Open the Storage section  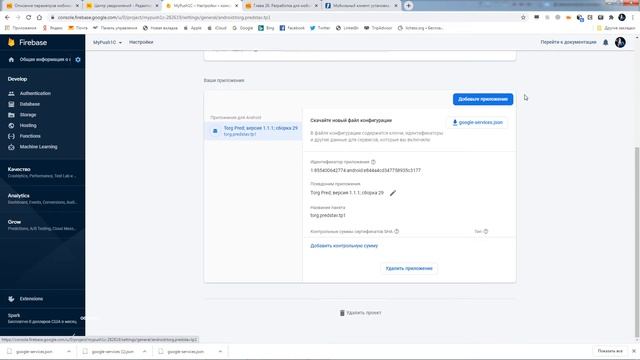coord(28,115)
